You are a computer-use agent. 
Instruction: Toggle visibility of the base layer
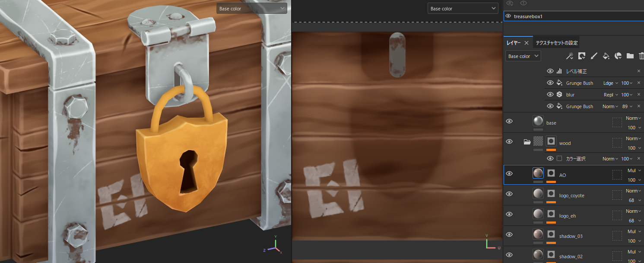pos(509,121)
